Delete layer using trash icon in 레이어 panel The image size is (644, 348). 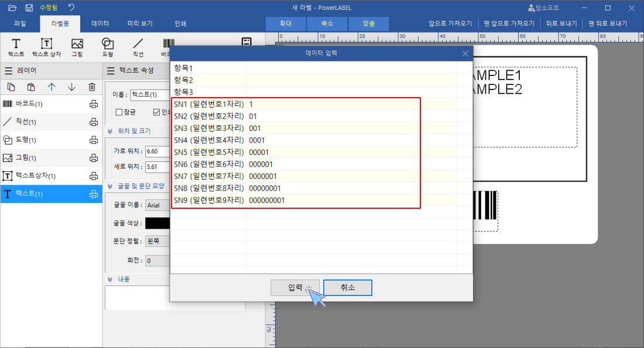pyautogui.click(x=91, y=87)
